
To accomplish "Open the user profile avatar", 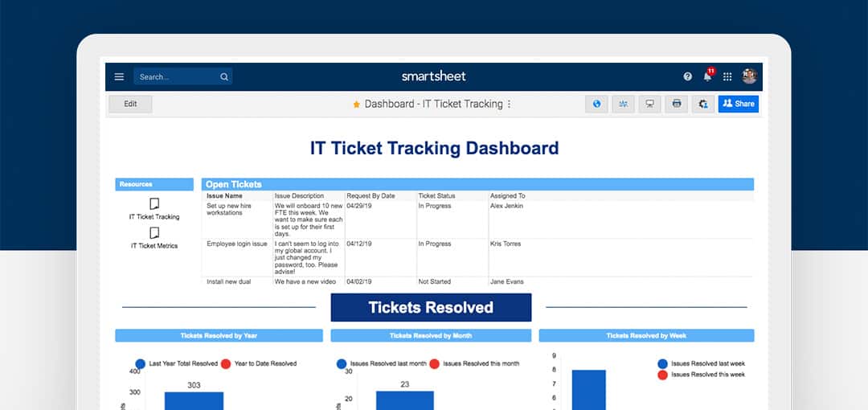I will 750,76.
